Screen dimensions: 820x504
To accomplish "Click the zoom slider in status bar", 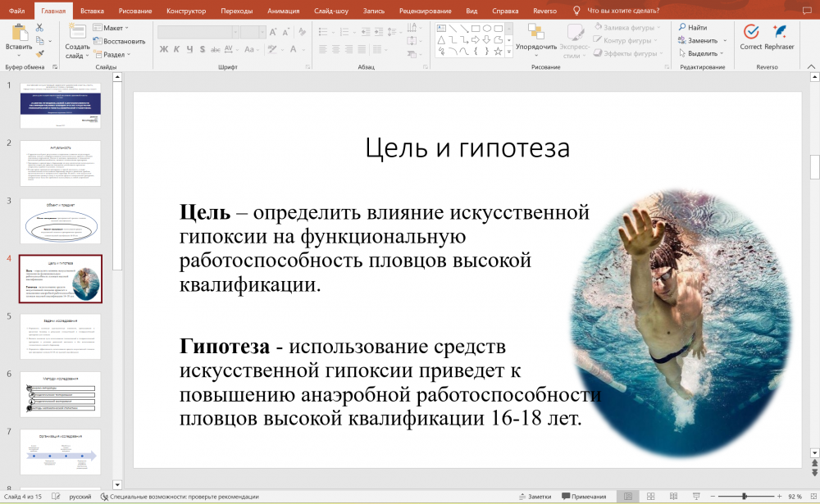I will pos(744,497).
